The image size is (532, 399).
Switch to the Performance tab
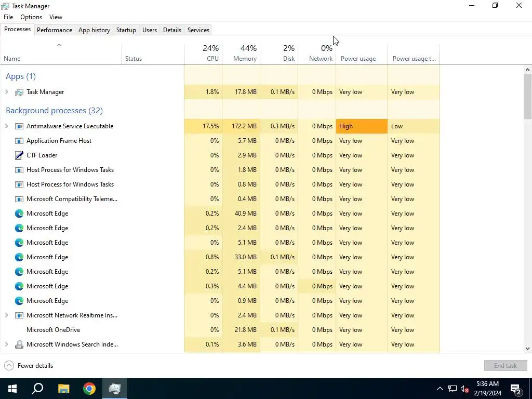tap(55, 30)
